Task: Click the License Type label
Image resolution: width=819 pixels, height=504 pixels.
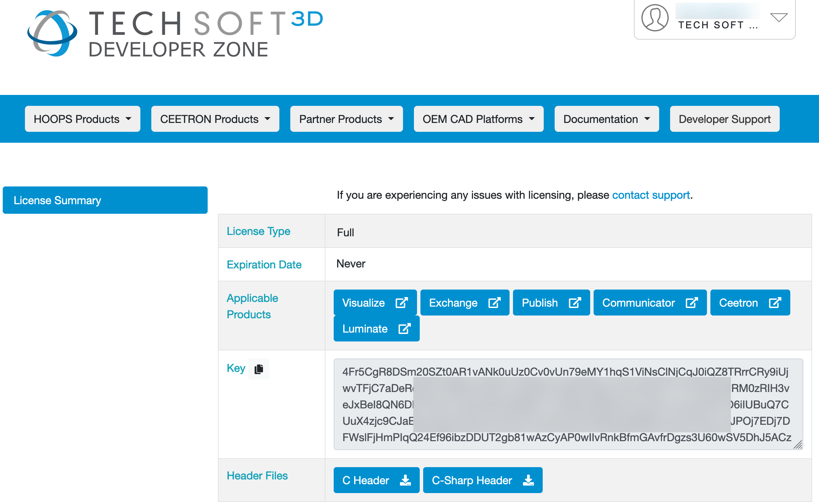Action: pos(259,231)
